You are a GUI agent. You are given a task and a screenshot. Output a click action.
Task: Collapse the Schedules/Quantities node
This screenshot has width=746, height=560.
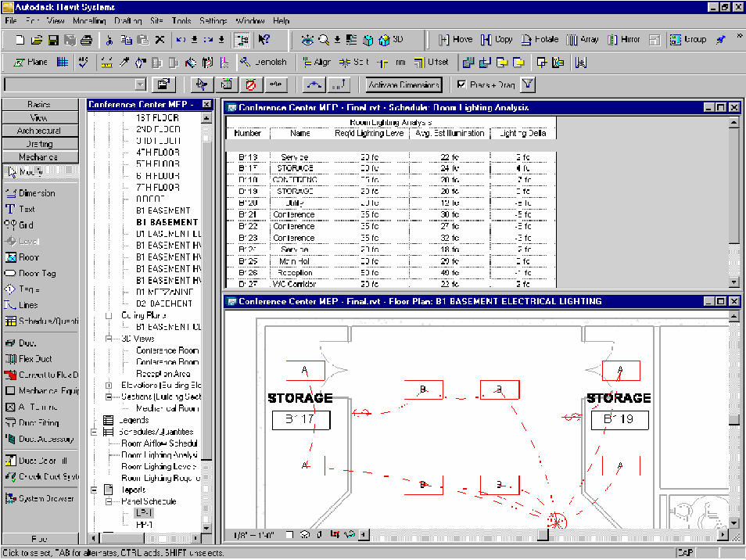[94, 432]
